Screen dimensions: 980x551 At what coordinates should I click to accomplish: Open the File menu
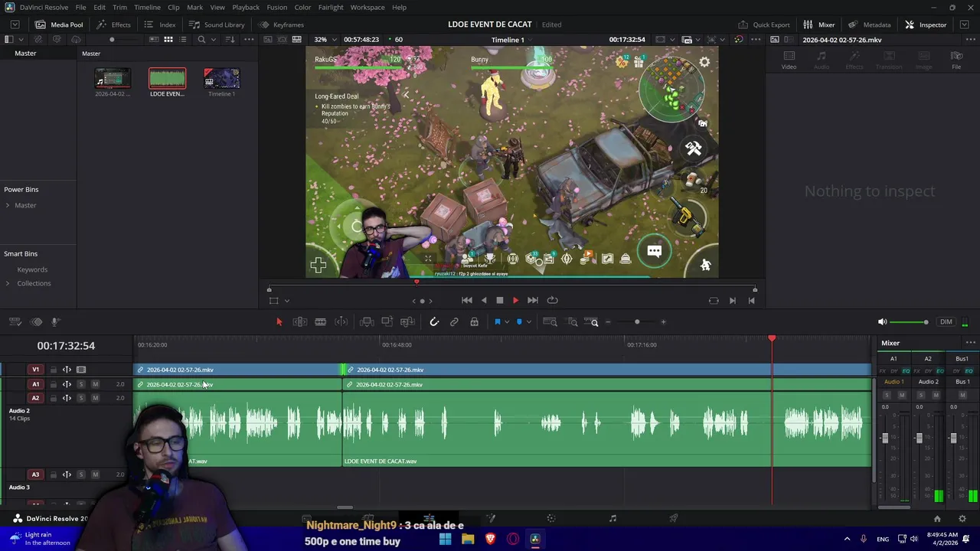pos(80,7)
